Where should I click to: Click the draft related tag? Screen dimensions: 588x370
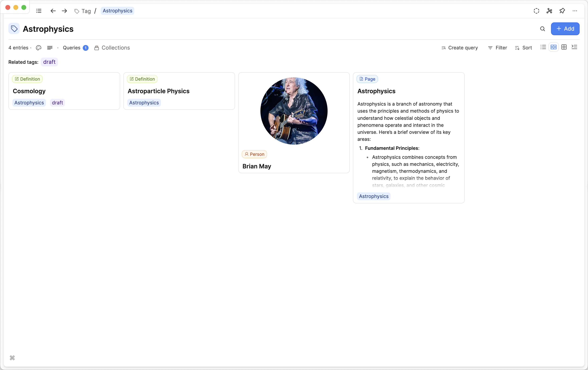click(x=49, y=62)
